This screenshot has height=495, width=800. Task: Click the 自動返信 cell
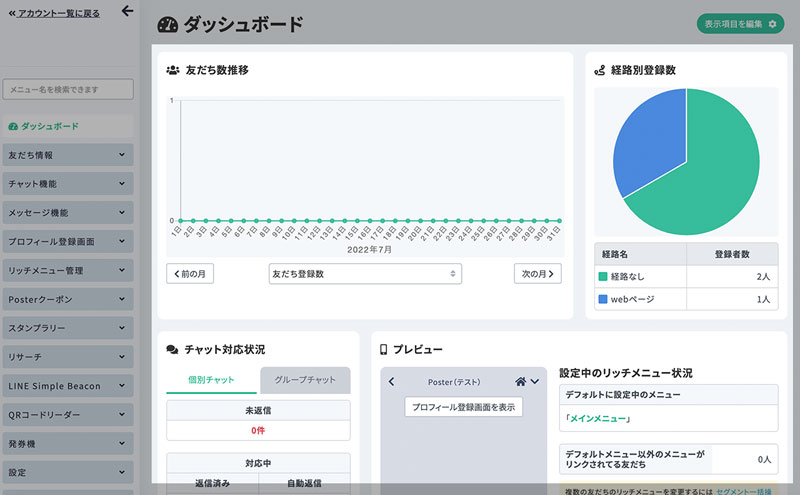[305, 483]
